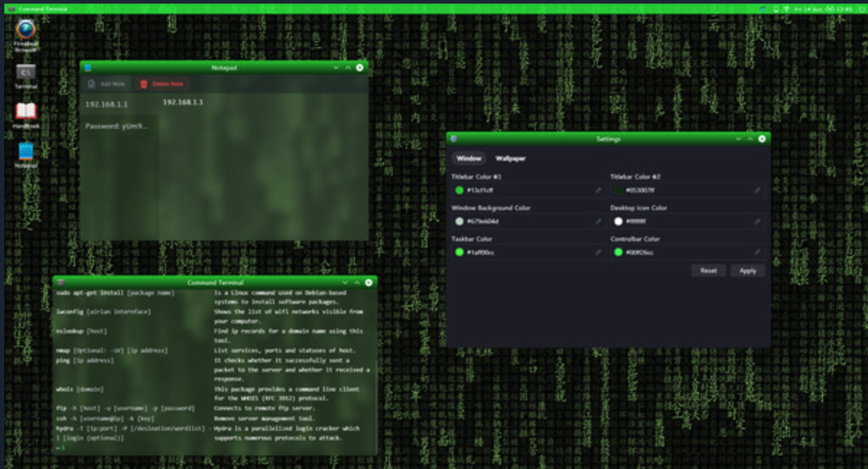
Task: Click pencil icon for Titlebar Color #1
Action: (x=598, y=190)
